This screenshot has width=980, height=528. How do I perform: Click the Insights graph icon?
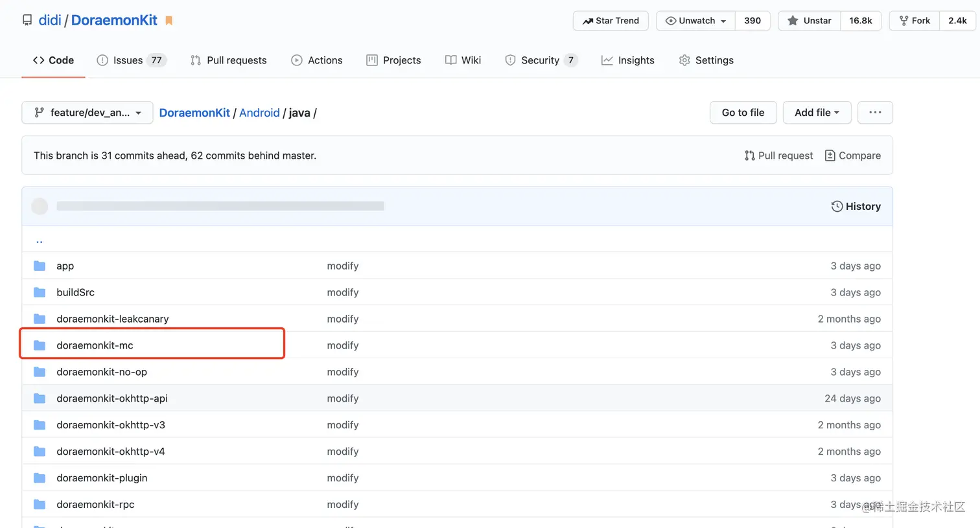click(607, 60)
